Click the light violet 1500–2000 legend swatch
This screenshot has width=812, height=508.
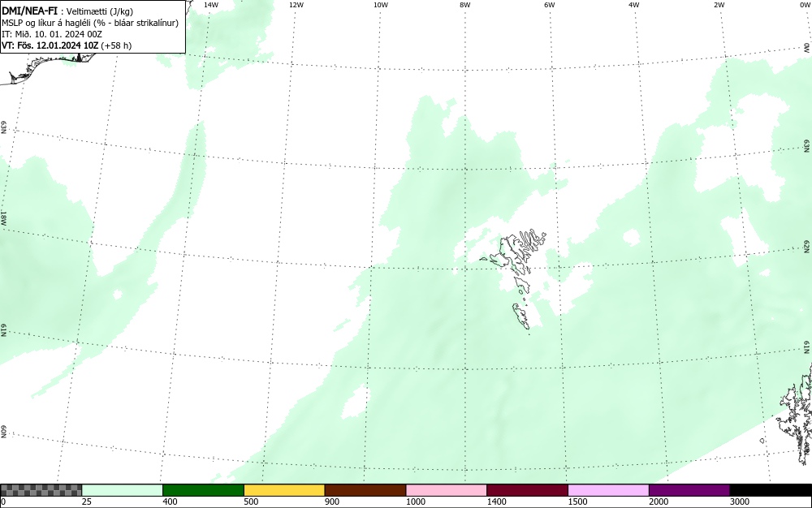pyautogui.click(x=608, y=490)
